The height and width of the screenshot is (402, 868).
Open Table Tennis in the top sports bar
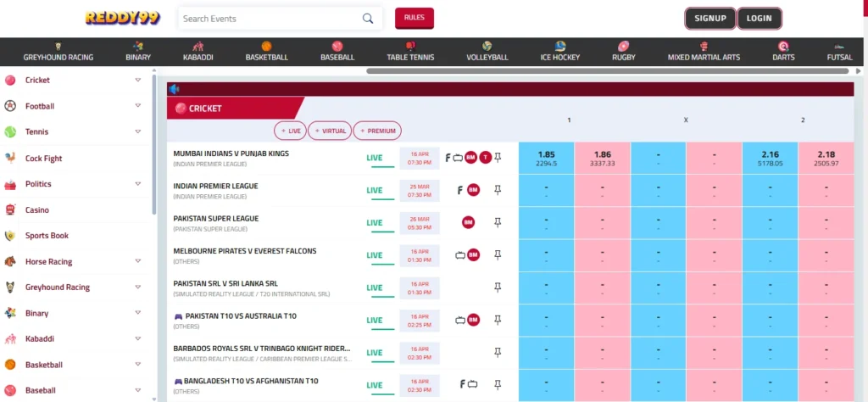(x=410, y=52)
